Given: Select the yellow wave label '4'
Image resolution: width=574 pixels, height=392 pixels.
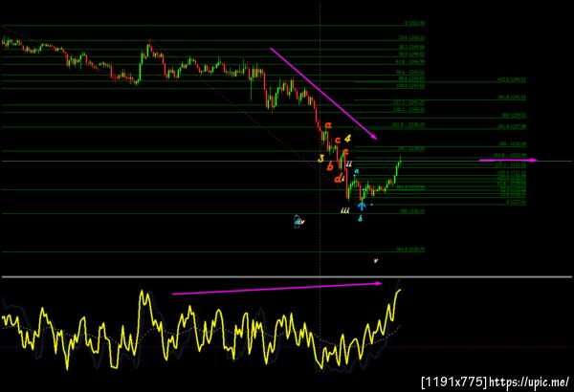Looking at the screenshot, I should [x=347, y=139].
